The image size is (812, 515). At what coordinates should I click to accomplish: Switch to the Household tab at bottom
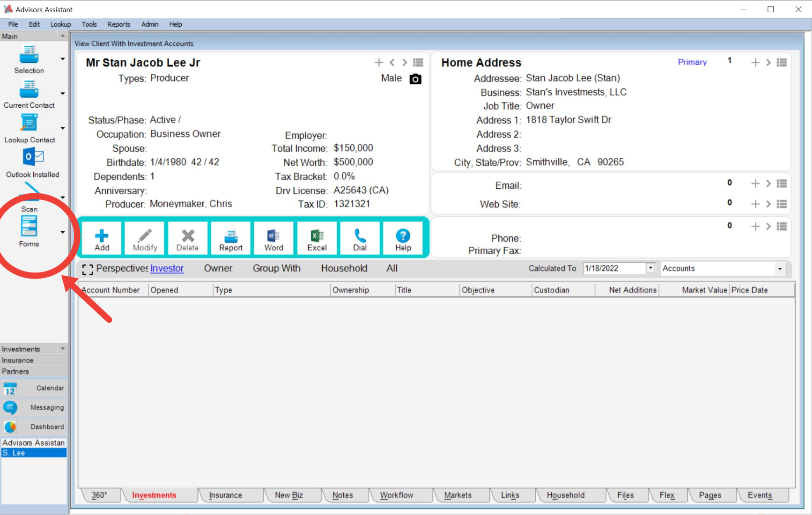coord(566,495)
